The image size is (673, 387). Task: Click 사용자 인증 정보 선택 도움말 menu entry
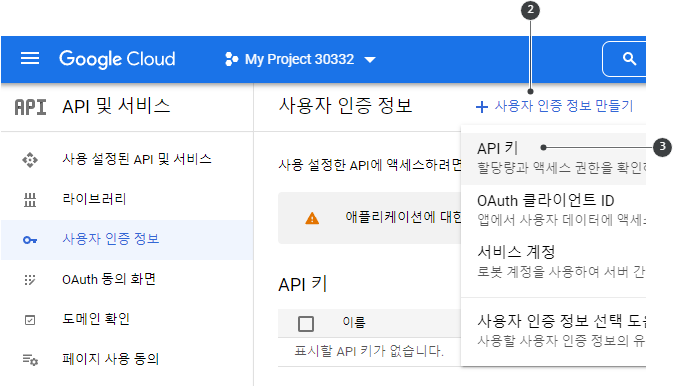click(553, 330)
